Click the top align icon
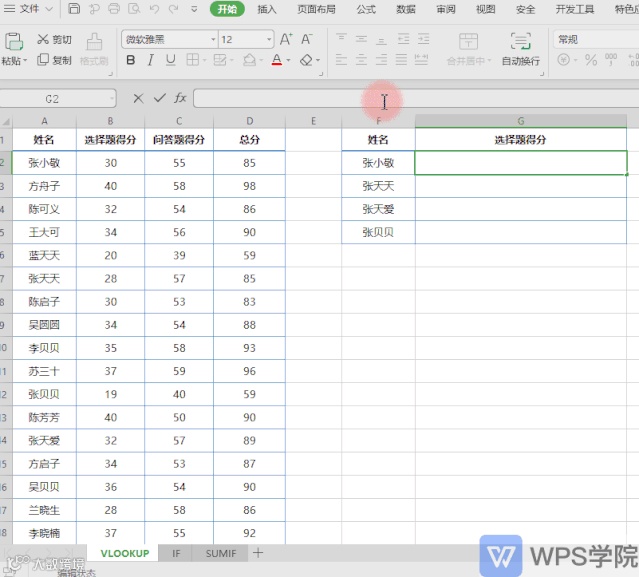 (341, 38)
